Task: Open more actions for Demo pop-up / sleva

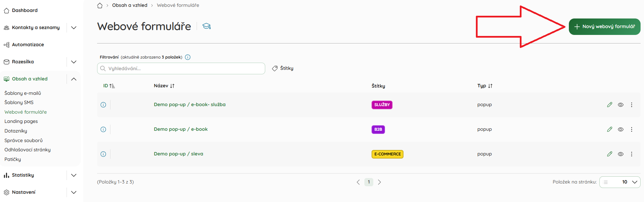Action: 632,154
